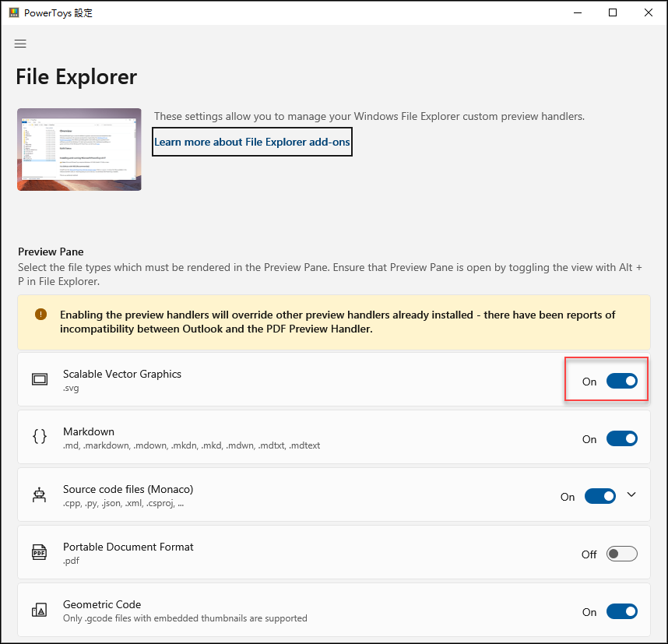Click the File Explorer preview thumbnail image

79,150
